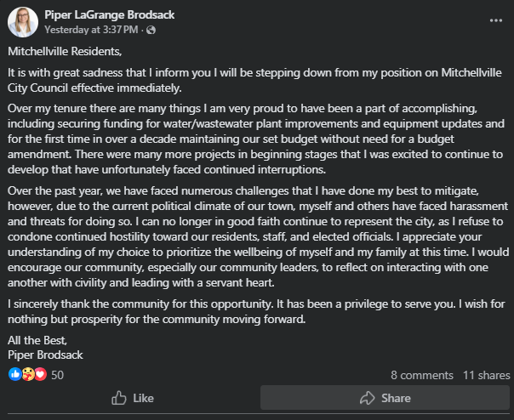The height and width of the screenshot is (420, 514).
Task: Click the arrow icon beside Share
Action: [x=367, y=398]
